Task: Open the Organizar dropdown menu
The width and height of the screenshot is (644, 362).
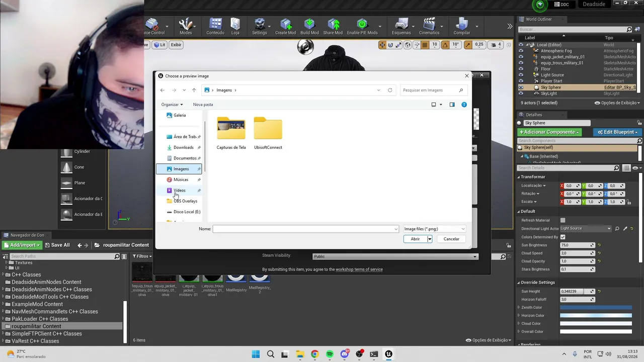Action: (172, 105)
